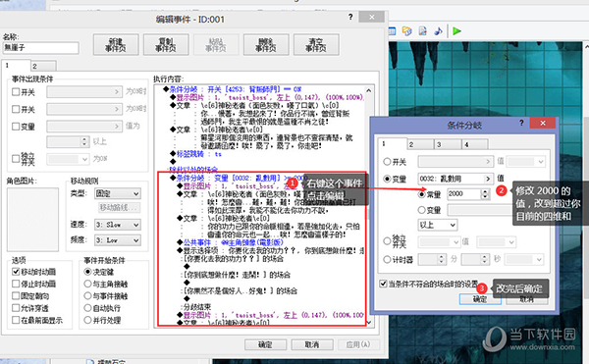Image resolution: width=589 pixels, height=364 pixels.
Task: Select 独立开关 radio in 条件分歧 dialog
Action: [387, 241]
